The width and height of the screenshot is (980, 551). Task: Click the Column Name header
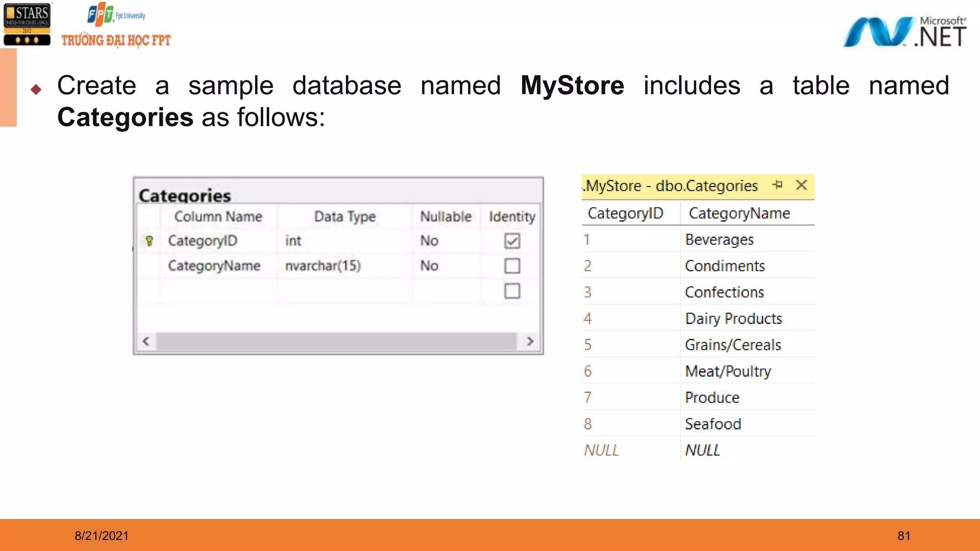[218, 217]
